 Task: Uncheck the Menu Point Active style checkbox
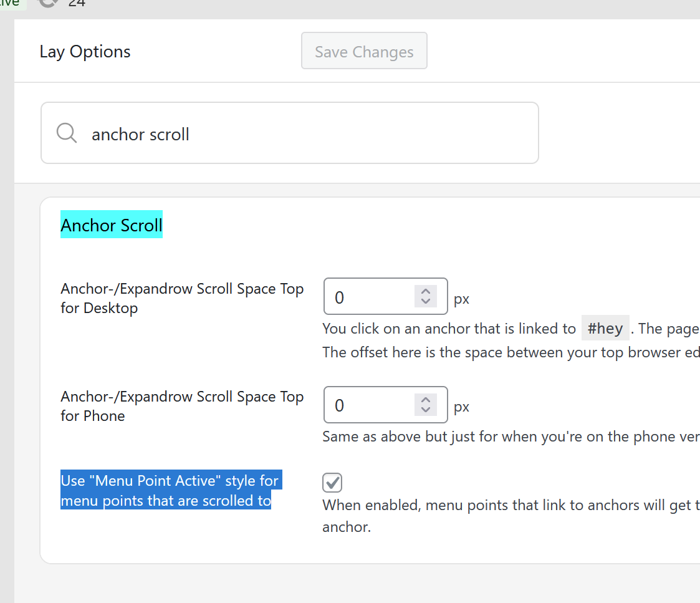click(332, 482)
